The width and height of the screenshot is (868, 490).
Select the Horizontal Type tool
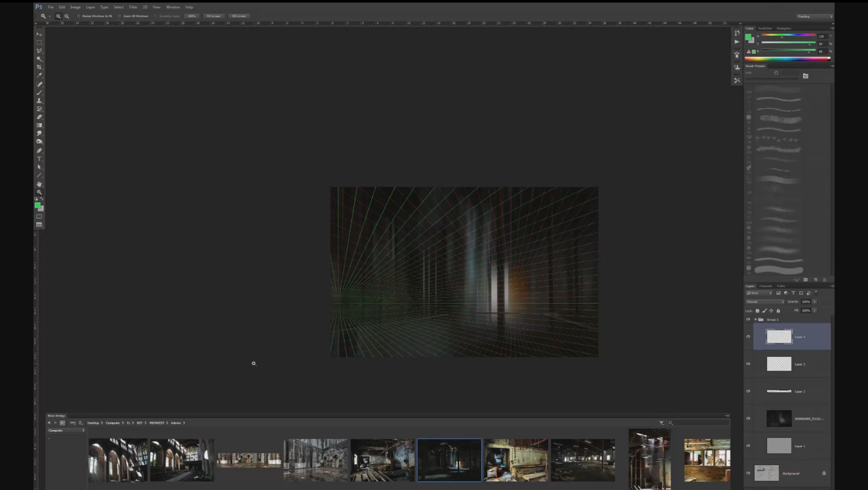[39, 159]
